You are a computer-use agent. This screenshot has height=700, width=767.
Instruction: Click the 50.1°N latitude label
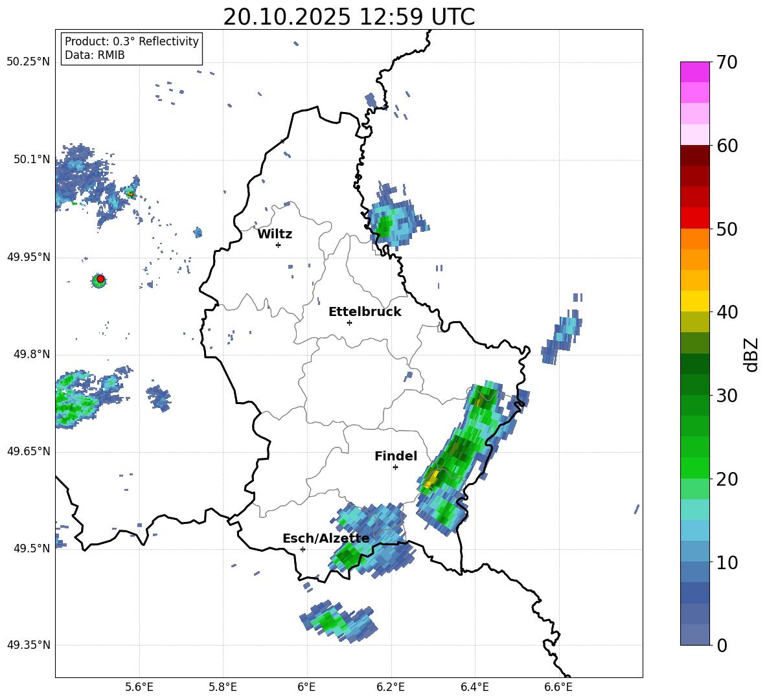point(32,159)
